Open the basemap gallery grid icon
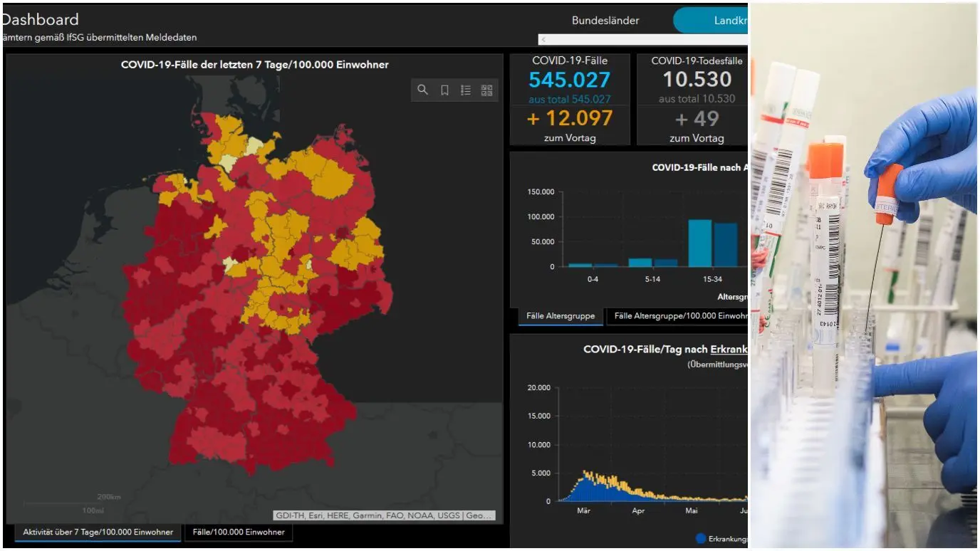 coord(487,90)
